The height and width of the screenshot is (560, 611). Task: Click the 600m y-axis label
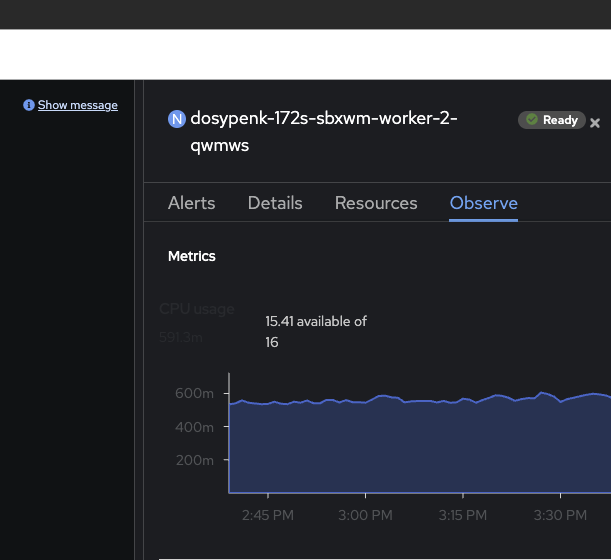pyautogui.click(x=194, y=394)
